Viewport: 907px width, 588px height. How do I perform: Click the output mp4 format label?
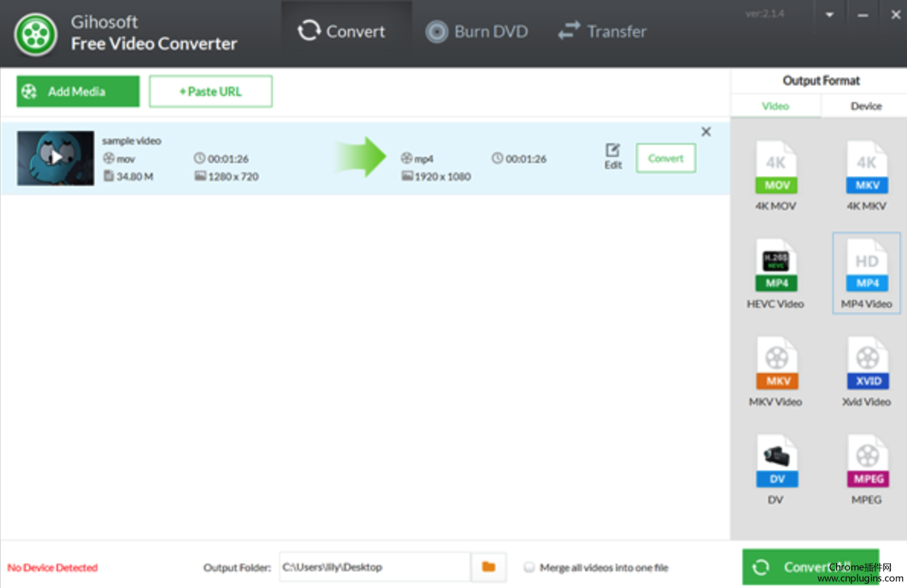click(x=424, y=158)
